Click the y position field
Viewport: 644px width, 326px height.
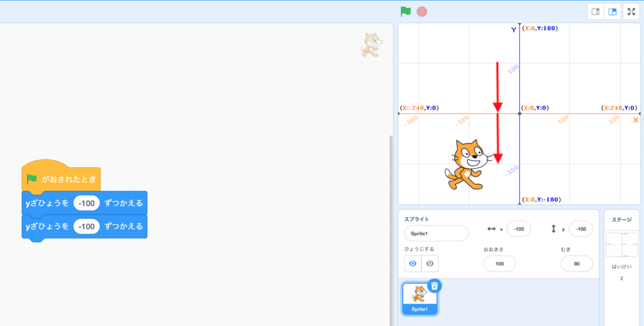[580, 229]
